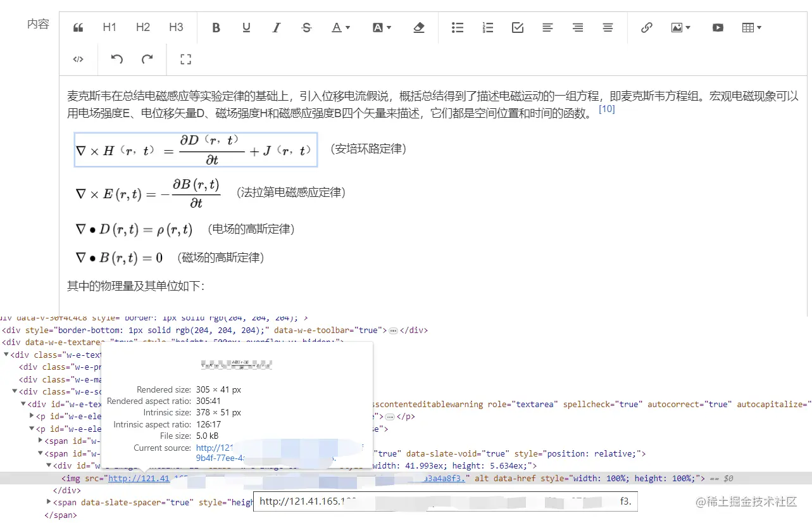Apply Heading 1 style
Image resolution: width=812 pixels, height=523 pixels.
[x=109, y=27]
